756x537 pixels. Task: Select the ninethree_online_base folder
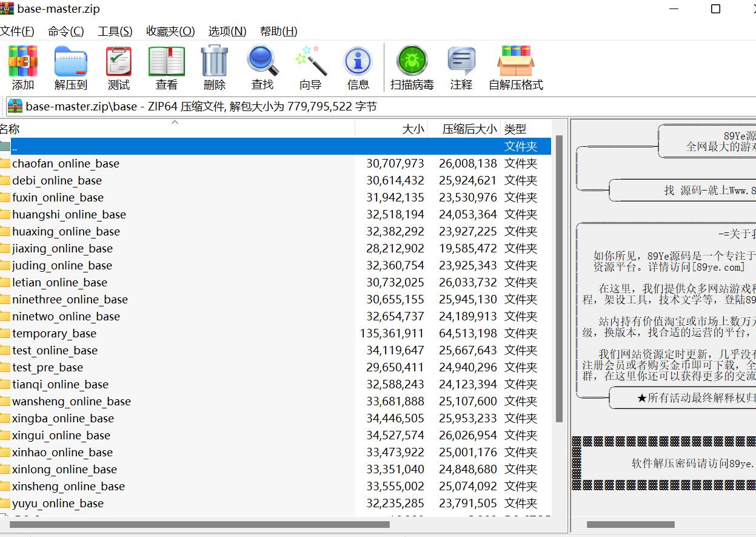coord(275,299)
